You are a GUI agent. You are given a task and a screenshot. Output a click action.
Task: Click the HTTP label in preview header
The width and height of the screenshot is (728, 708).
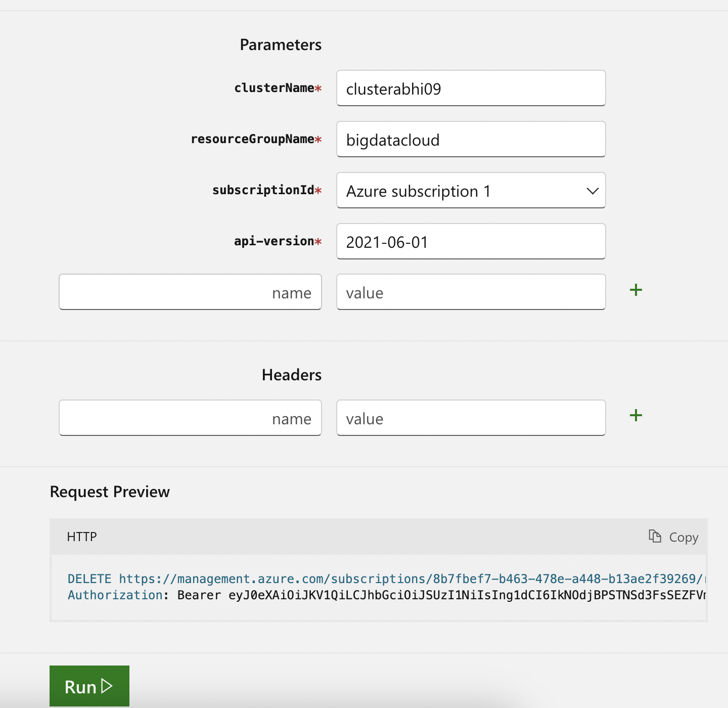tap(82, 537)
